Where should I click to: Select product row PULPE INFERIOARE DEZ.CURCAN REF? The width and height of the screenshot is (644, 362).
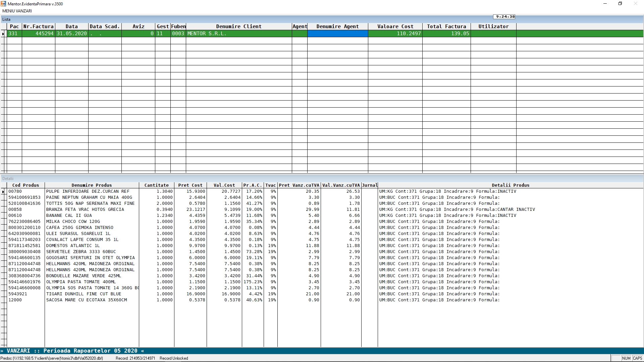(x=88, y=191)
